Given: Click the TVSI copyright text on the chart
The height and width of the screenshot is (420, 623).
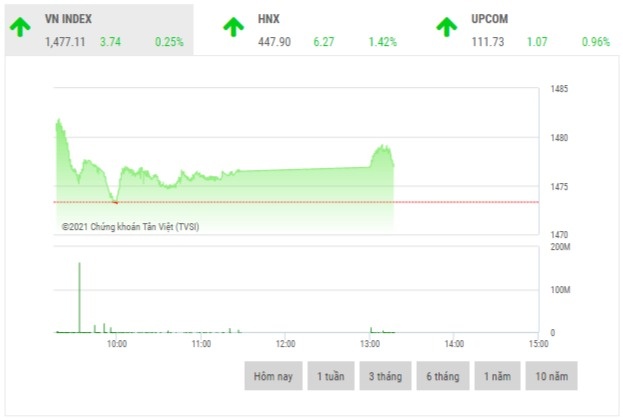Looking at the screenshot, I should (x=130, y=227).
